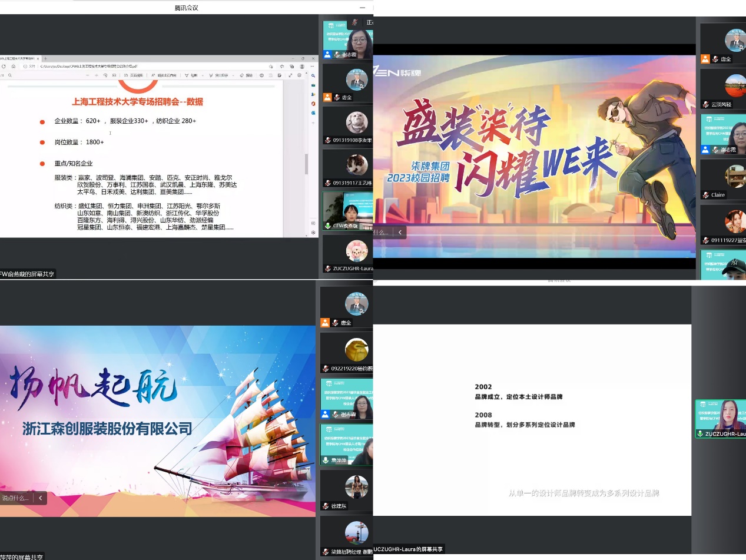Select 谢志霞 video tile beside the 扬帆起航 slide

tap(347, 399)
